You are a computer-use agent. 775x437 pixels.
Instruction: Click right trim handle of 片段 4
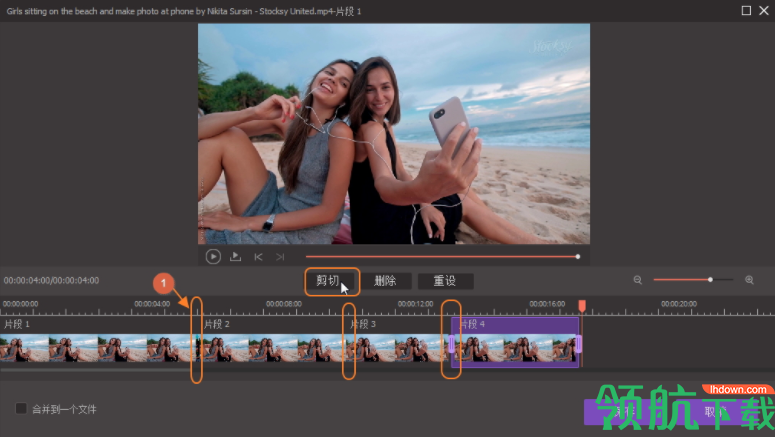[x=579, y=344]
